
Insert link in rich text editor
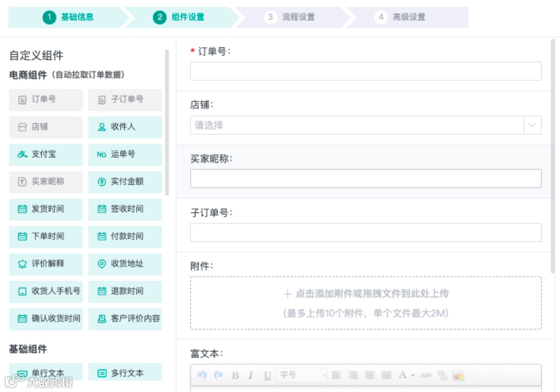coord(426,375)
